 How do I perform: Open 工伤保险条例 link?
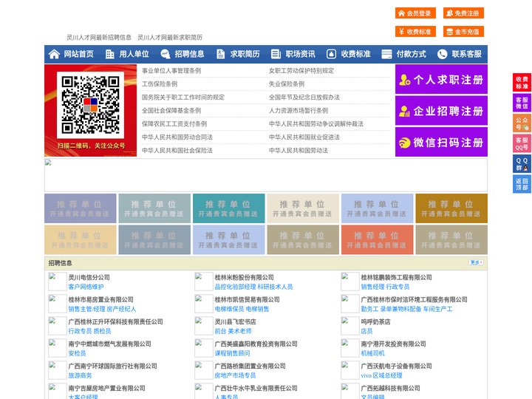click(160, 83)
